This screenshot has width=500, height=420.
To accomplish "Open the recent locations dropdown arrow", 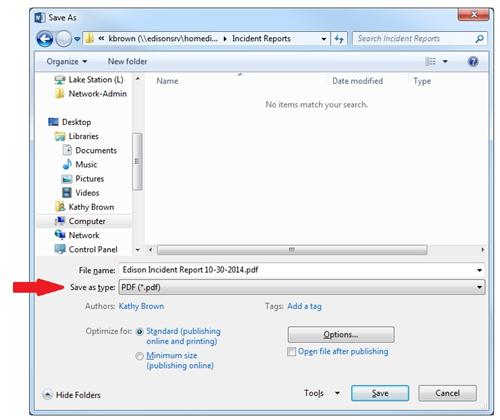I will pos(77,39).
